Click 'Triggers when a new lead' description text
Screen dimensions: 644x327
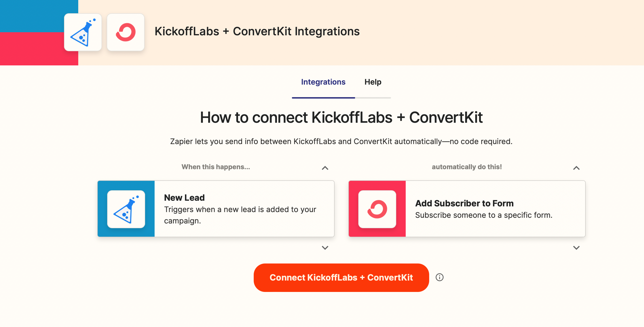pyautogui.click(x=240, y=215)
